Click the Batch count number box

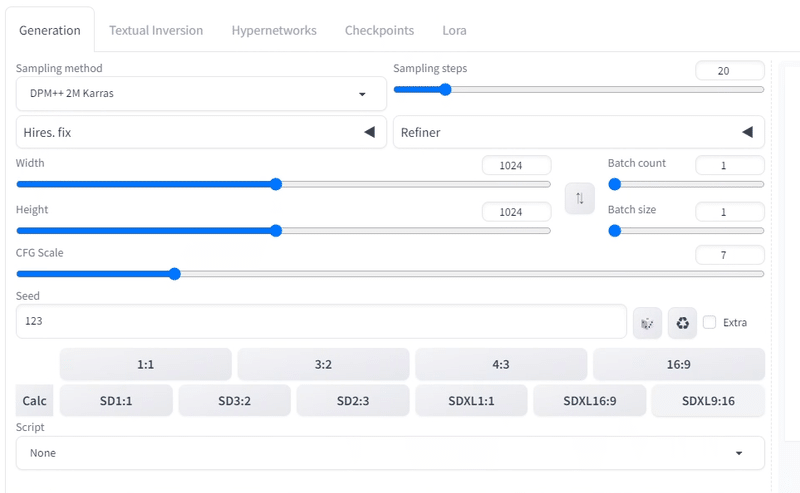point(730,165)
